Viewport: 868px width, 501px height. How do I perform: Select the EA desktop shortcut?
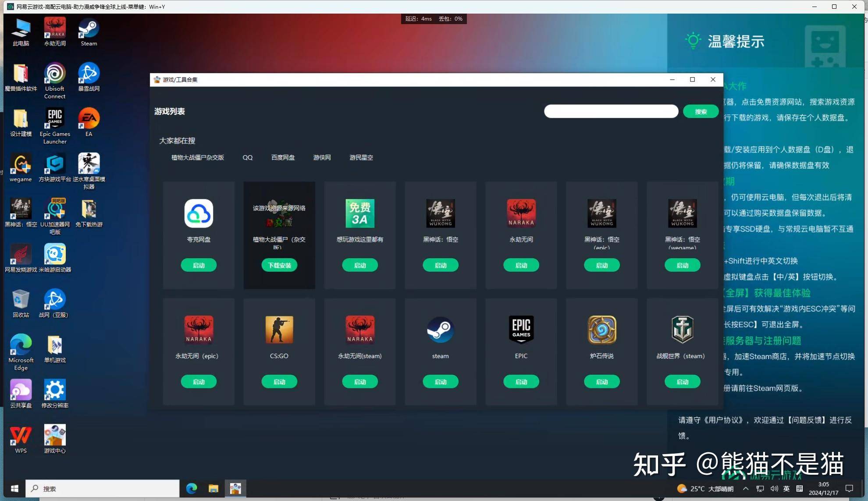tap(89, 122)
